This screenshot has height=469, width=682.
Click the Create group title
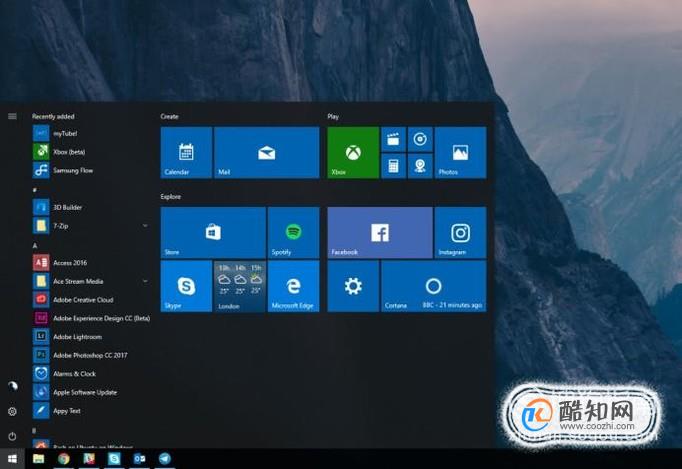pyautogui.click(x=169, y=116)
